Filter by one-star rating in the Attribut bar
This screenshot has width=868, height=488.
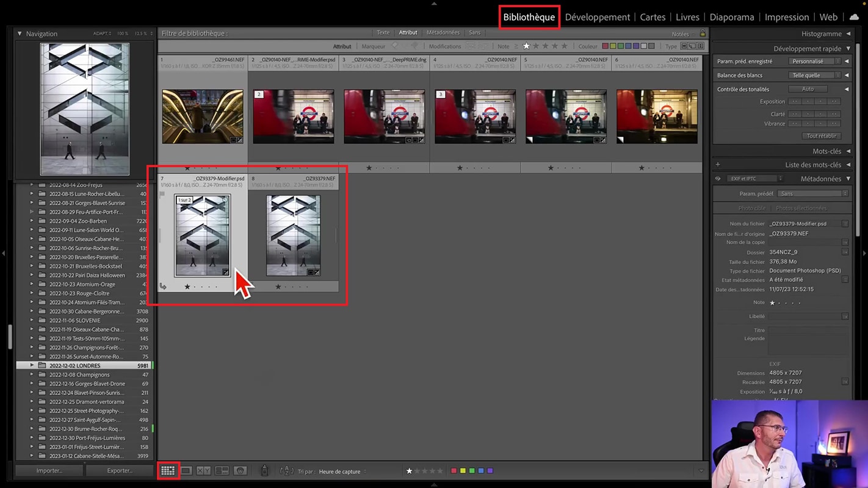pos(526,46)
